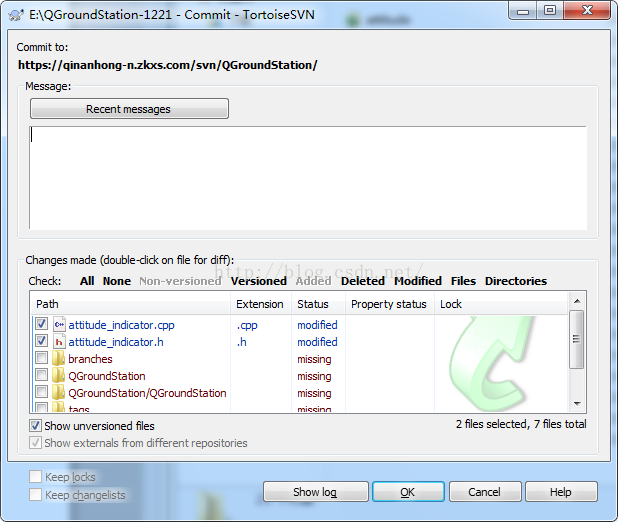Minimize the Commit window
Image resolution: width=618 pixels, height=522 pixels.
click(x=523, y=11)
